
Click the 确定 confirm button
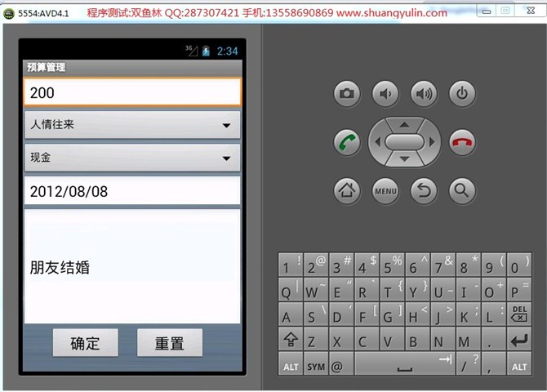click(86, 343)
